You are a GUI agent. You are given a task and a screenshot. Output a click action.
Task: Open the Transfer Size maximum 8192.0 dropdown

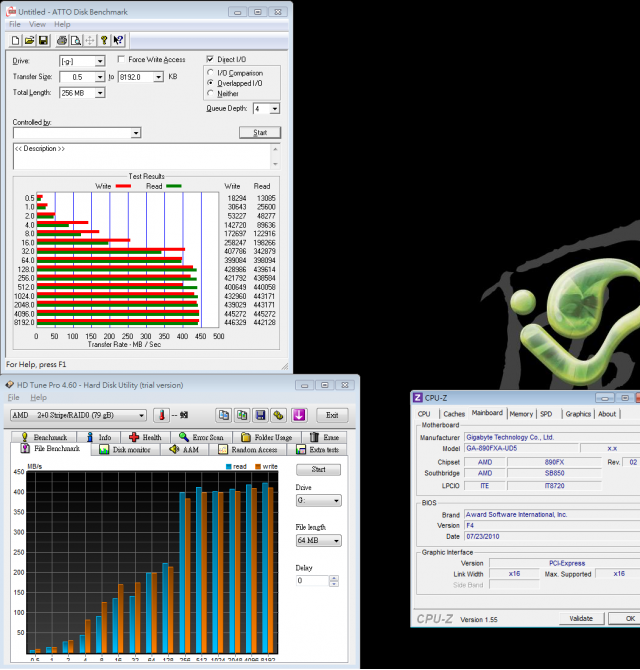click(159, 77)
